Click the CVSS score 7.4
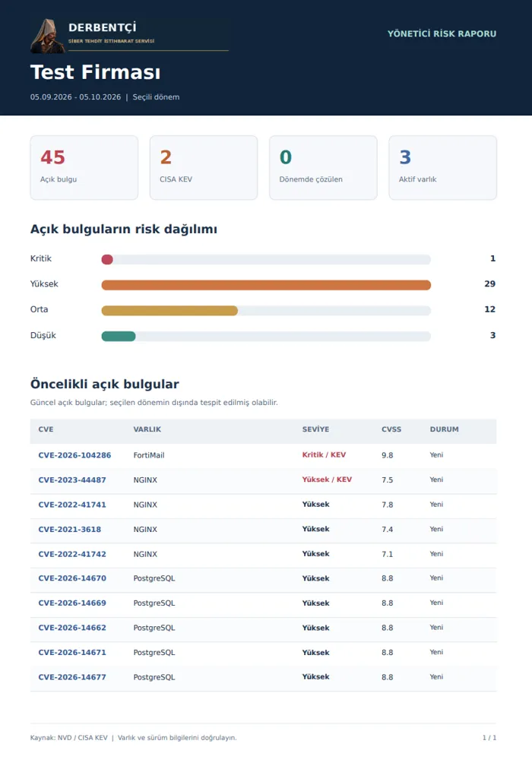The image size is (532, 766). (388, 529)
